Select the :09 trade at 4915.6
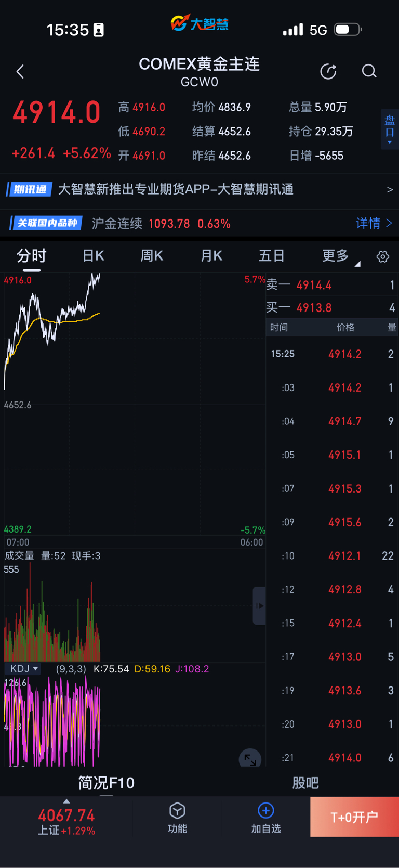Viewport: 399px width, 868px height. [x=331, y=522]
